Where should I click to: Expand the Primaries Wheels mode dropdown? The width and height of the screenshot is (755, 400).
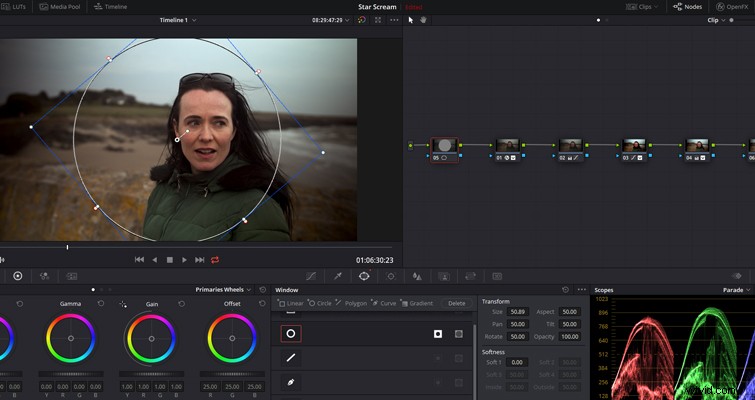[x=223, y=290]
